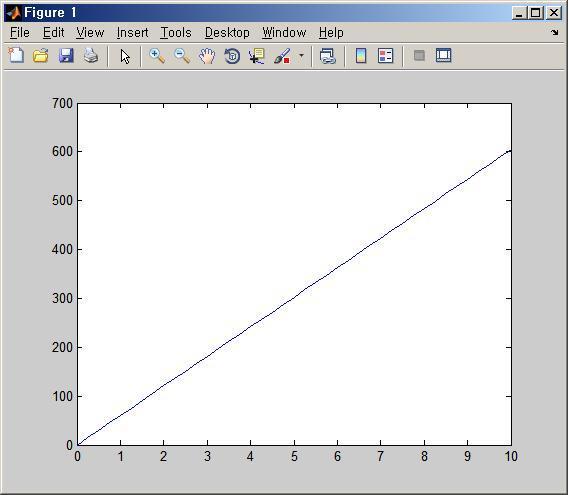Screen dimensions: 568x495
Task: Insert a colorbar via toolbar icon
Action: click(x=361, y=56)
